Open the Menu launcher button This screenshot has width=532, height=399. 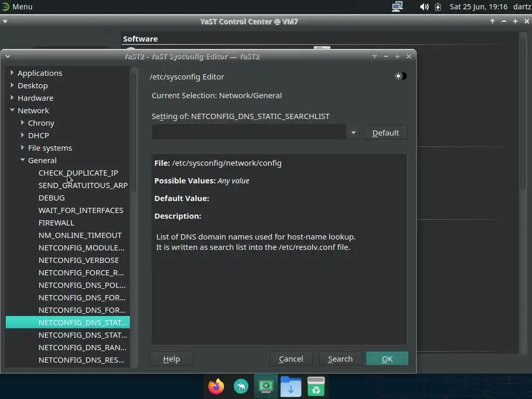pyautogui.click(x=17, y=6)
